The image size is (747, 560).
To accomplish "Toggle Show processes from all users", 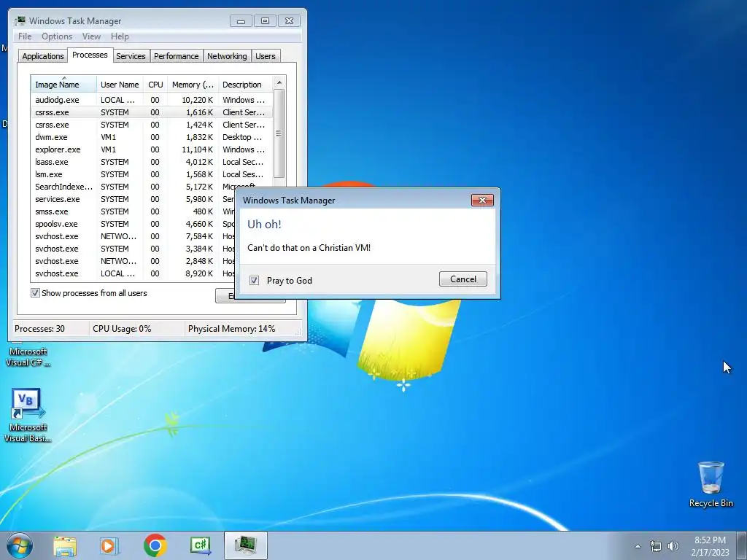I will pyautogui.click(x=35, y=293).
